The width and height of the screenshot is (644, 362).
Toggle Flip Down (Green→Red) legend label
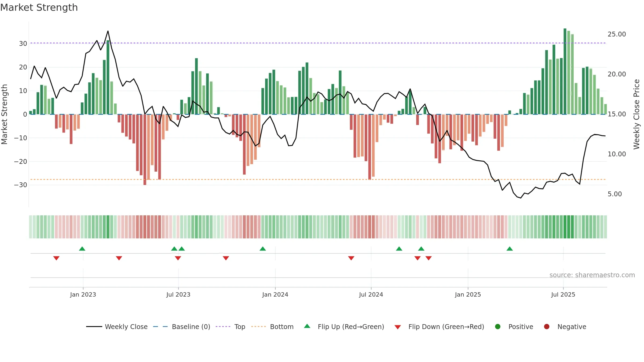pos(446,327)
